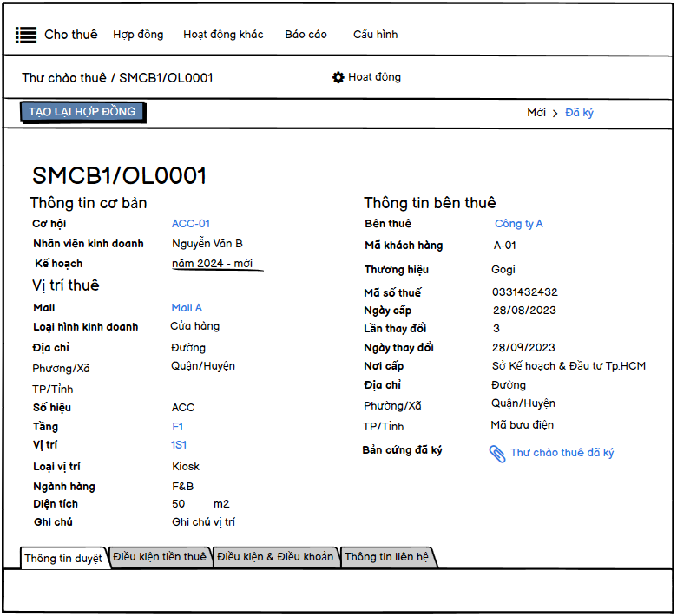Open the ACC-01 opportunity link
This screenshot has height=616, width=677.
pos(190,224)
